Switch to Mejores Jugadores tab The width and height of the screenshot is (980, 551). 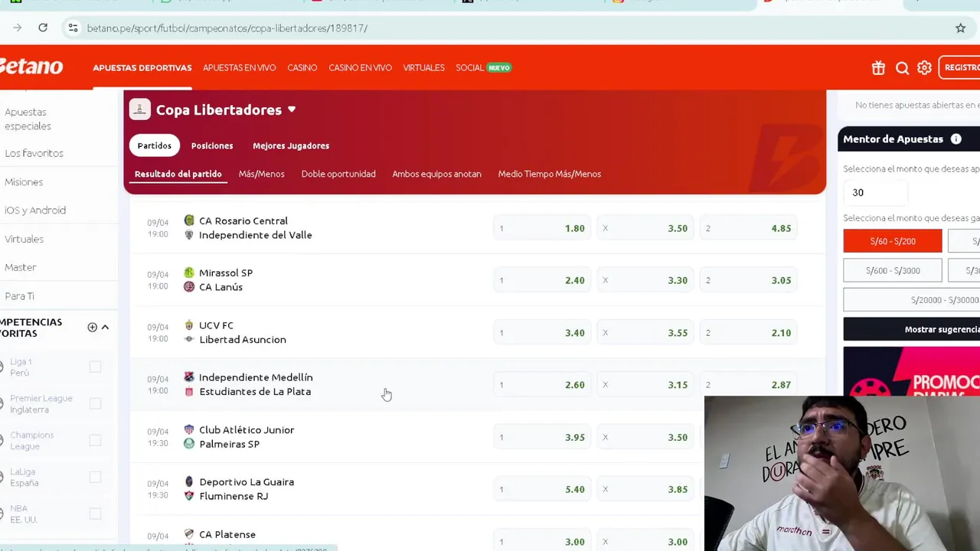291,145
